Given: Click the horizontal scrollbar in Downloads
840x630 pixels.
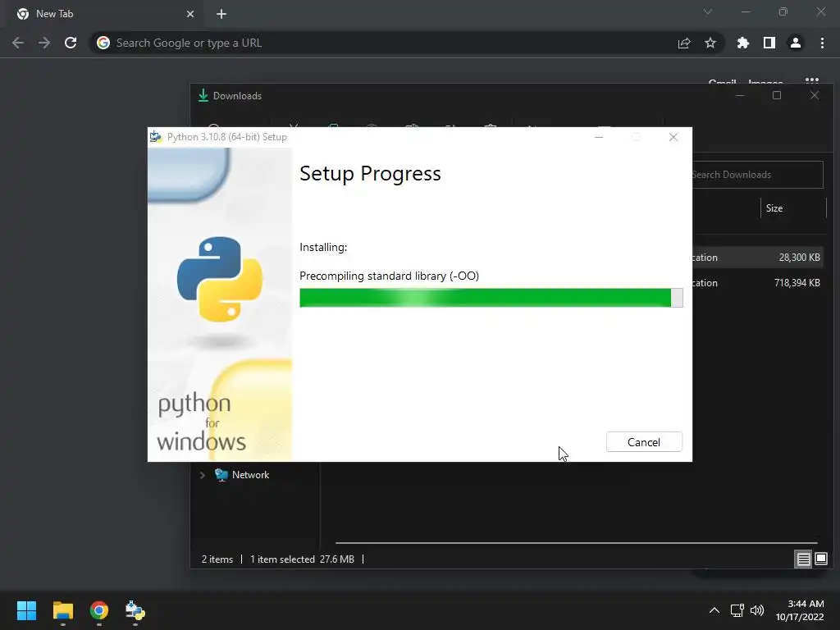Looking at the screenshot, I should pos(577,543).
